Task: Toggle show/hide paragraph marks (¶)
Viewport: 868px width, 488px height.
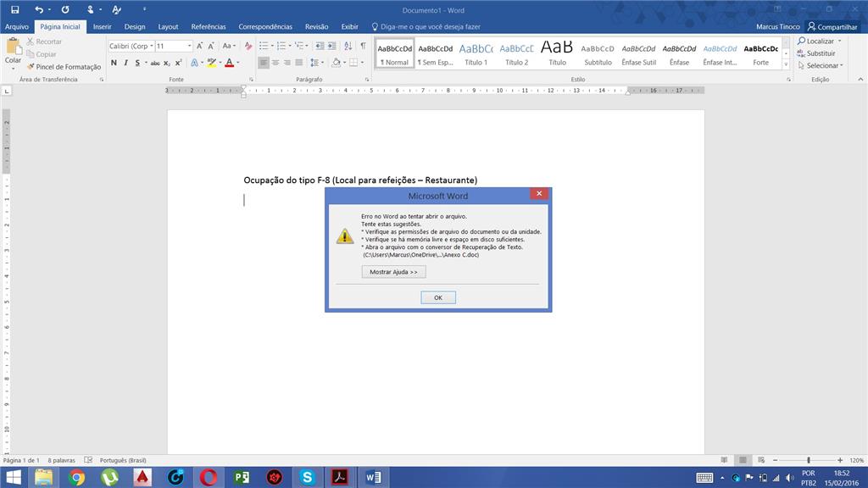Action: click(x=363, y=46)
